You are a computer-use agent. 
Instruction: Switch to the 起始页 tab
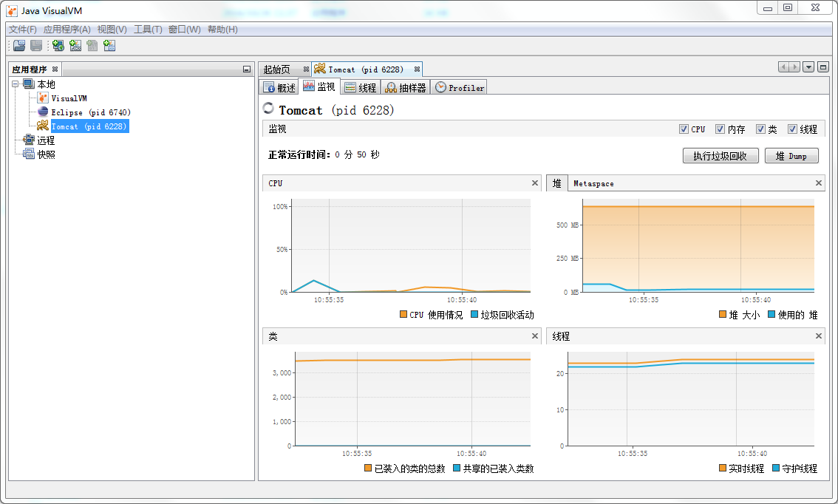pos(277,69)
